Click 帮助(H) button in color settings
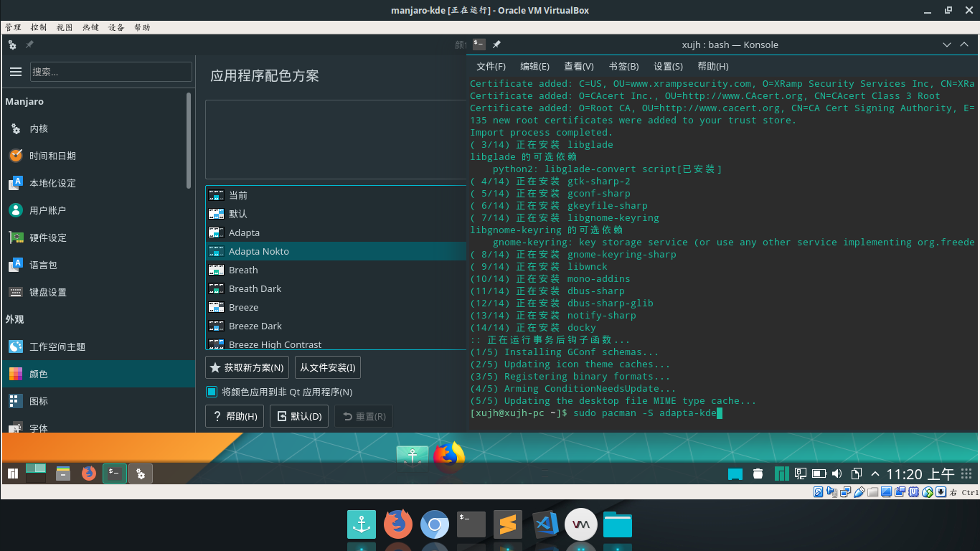Image resolution: width=980 pixels, height=551 pixels. [235, 416]
